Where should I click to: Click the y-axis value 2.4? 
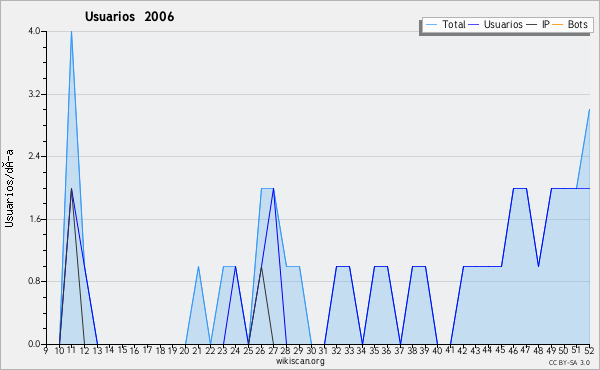point(34,156)
